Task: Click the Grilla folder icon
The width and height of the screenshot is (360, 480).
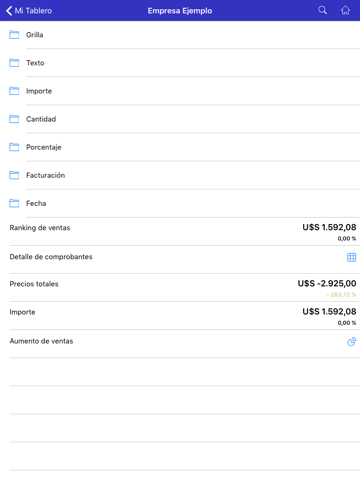Action: click(x=14, y=35)
